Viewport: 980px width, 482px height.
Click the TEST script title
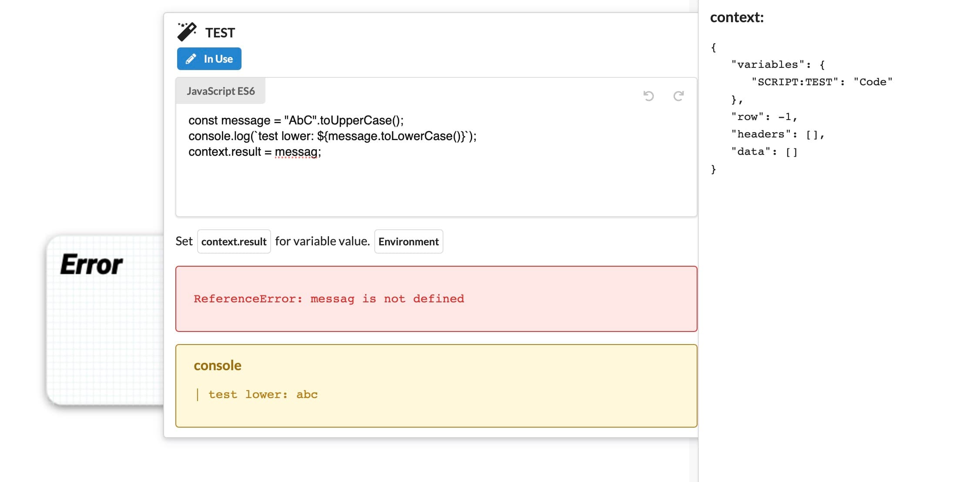(220, 32)
